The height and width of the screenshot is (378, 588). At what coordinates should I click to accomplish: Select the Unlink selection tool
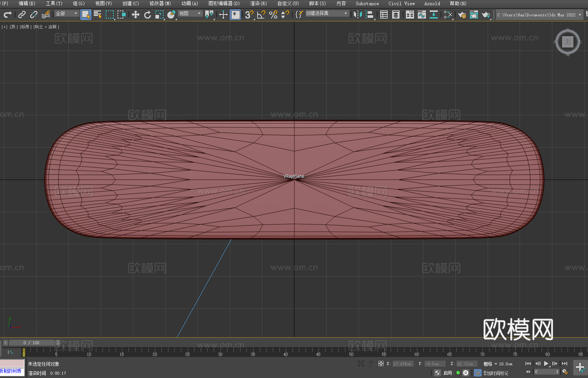(x=34, y=14)
